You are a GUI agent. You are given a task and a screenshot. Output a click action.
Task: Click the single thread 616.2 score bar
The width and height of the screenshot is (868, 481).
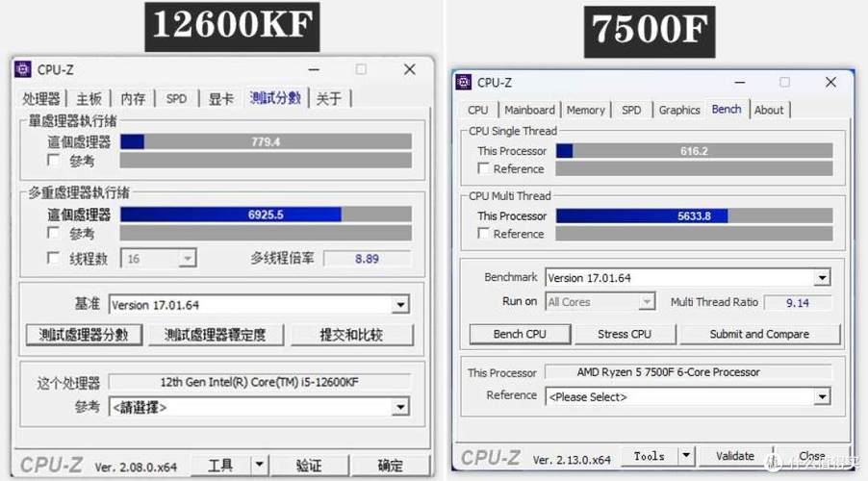tap(694, 151)
